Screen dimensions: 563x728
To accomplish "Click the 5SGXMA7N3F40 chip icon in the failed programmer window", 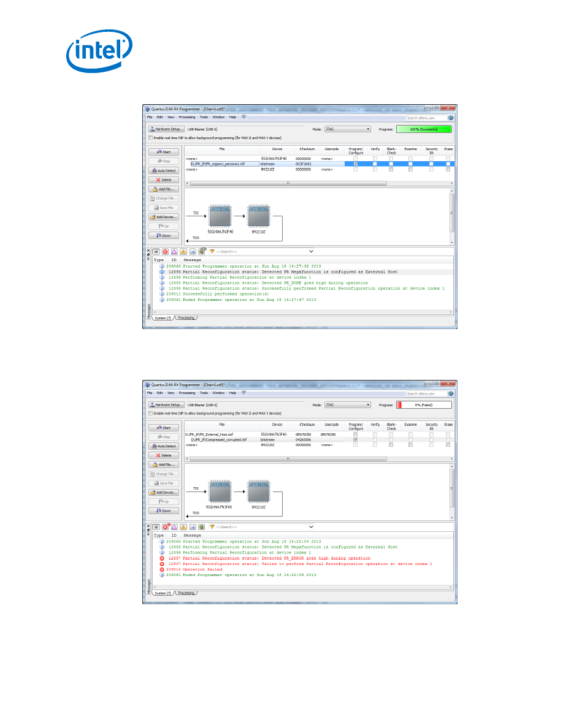I will point(219,491).
